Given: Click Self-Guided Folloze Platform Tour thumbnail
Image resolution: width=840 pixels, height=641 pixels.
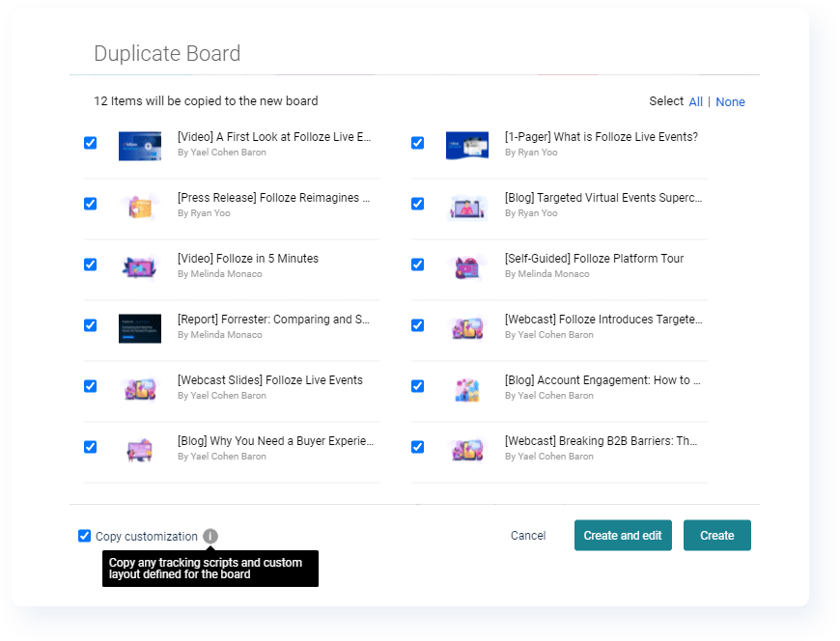Looking at the screenshot, I should (466, 267).
